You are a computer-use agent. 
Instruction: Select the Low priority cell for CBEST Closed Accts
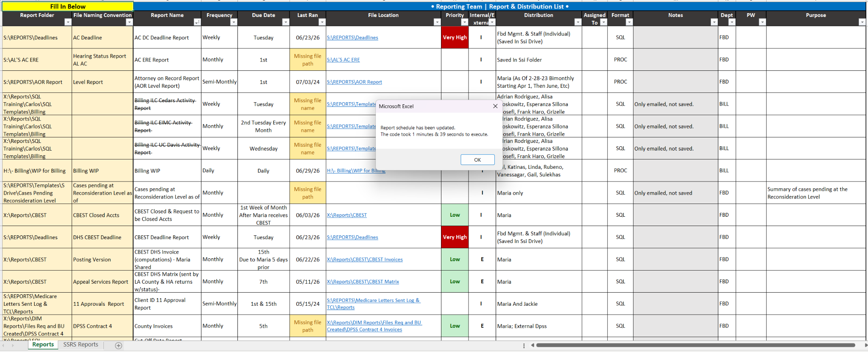click(455, 215)
